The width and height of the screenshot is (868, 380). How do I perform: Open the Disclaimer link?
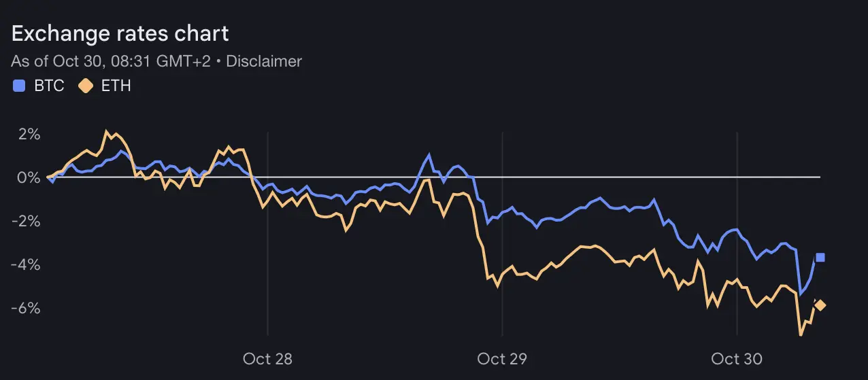[x=264, y=61]
